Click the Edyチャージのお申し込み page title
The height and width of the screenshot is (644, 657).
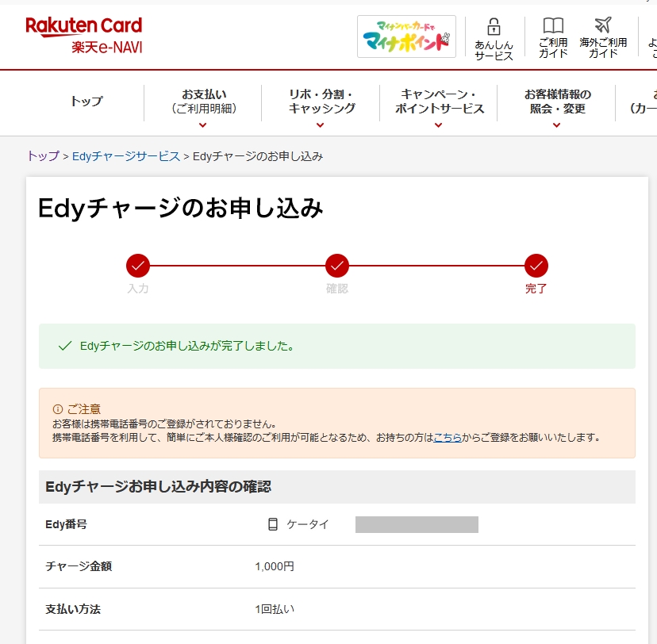pos(181,208)
